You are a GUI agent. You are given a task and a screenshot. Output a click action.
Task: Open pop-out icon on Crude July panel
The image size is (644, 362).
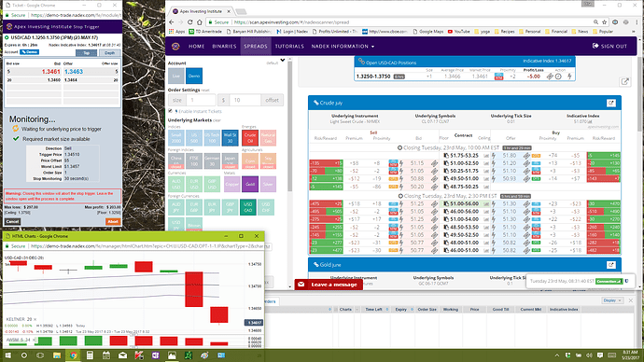611,103
